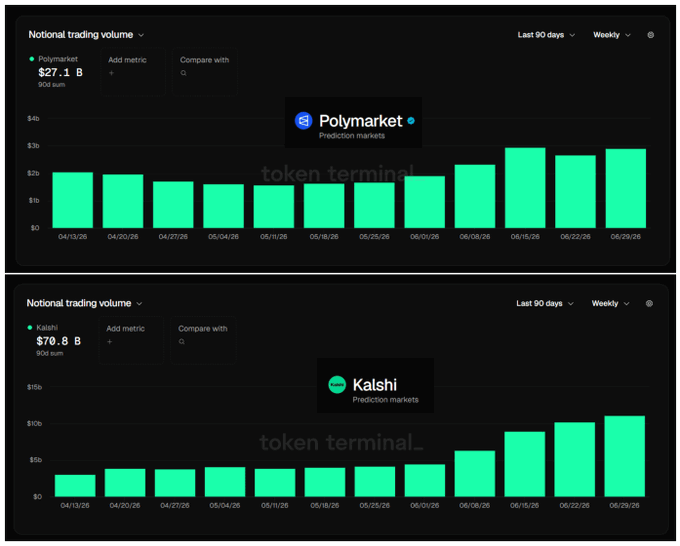Screen dimensions: 680x546
Task: Click the plus icon under Polymarket Add metric
Action: 111,73
